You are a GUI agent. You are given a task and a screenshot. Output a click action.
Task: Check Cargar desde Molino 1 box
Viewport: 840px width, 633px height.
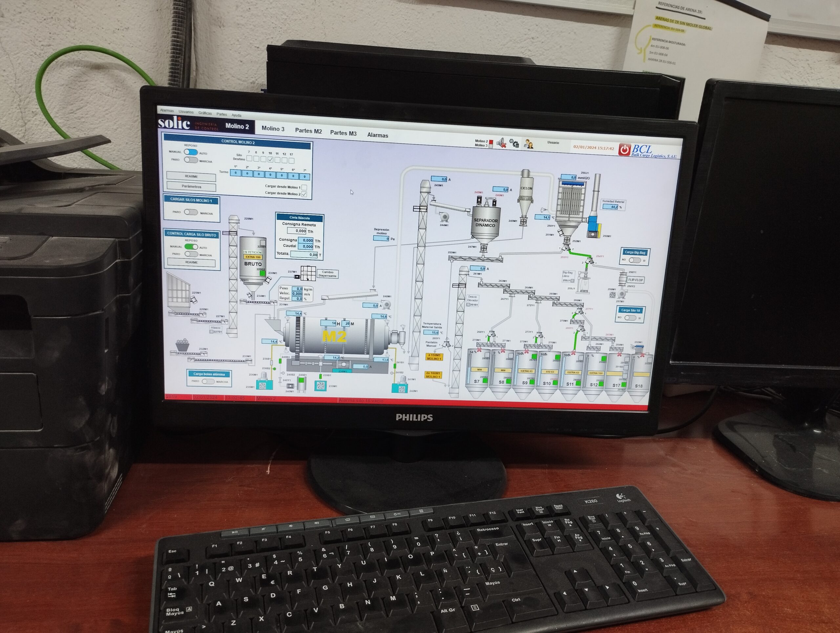[x=304, y=188]
